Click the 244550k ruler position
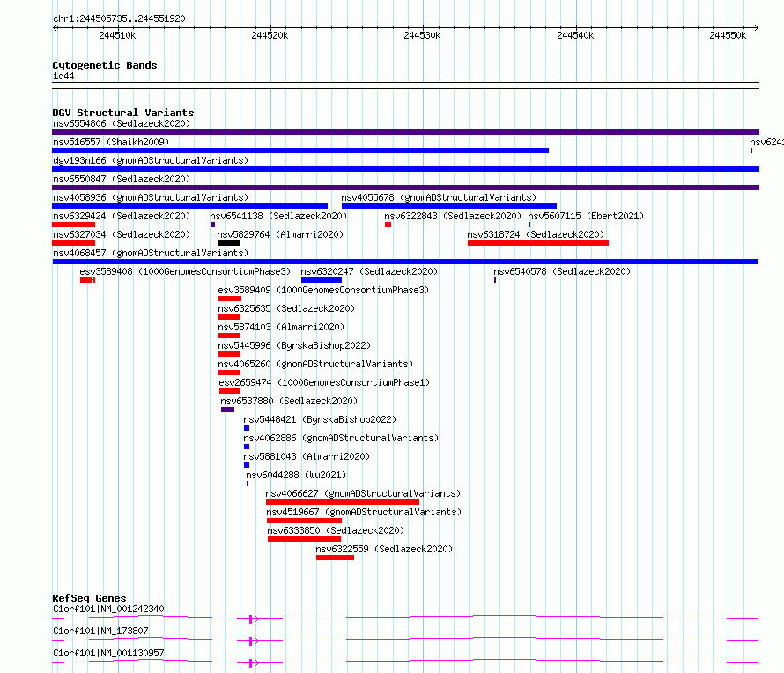 click(728, 35)
